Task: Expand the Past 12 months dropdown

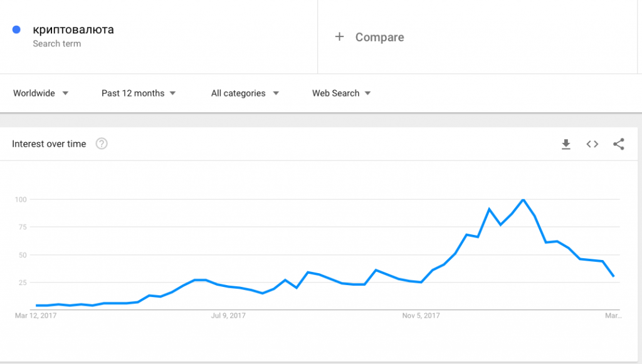Action: (x=139, y=93)
